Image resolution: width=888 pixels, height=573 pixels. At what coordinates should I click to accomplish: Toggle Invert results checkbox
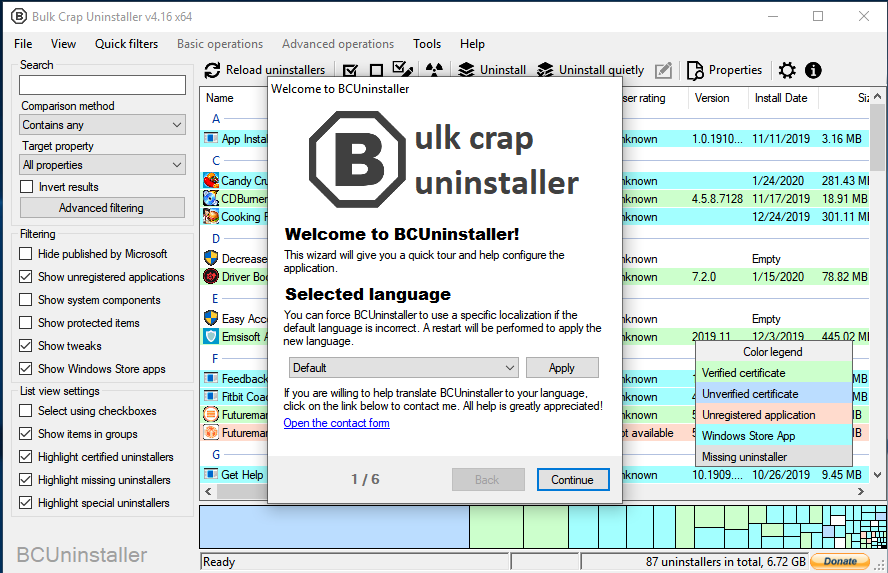coord(26,187)
